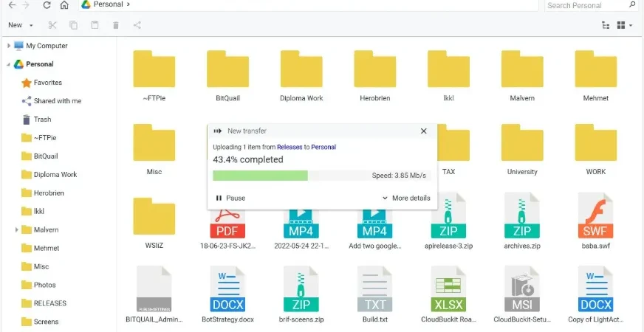Viewport: 644px width, 332px height.
Task: Click the upload progress bar
Action: pos(322,176)
